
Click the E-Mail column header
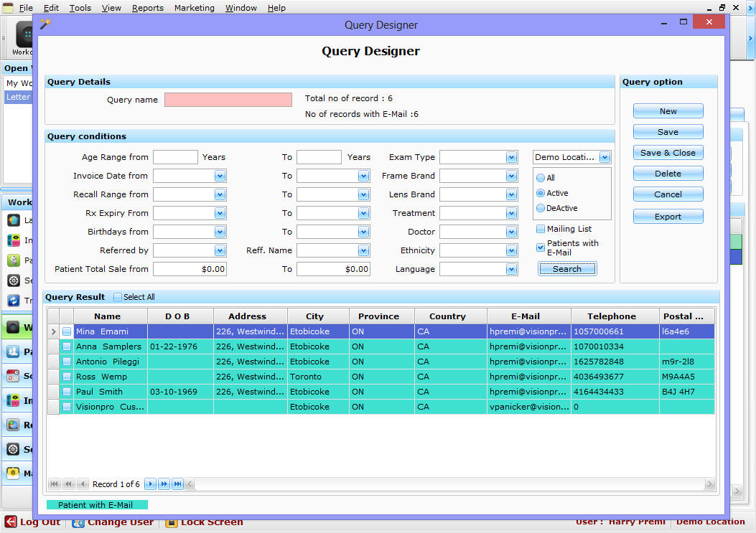[529, 316]
